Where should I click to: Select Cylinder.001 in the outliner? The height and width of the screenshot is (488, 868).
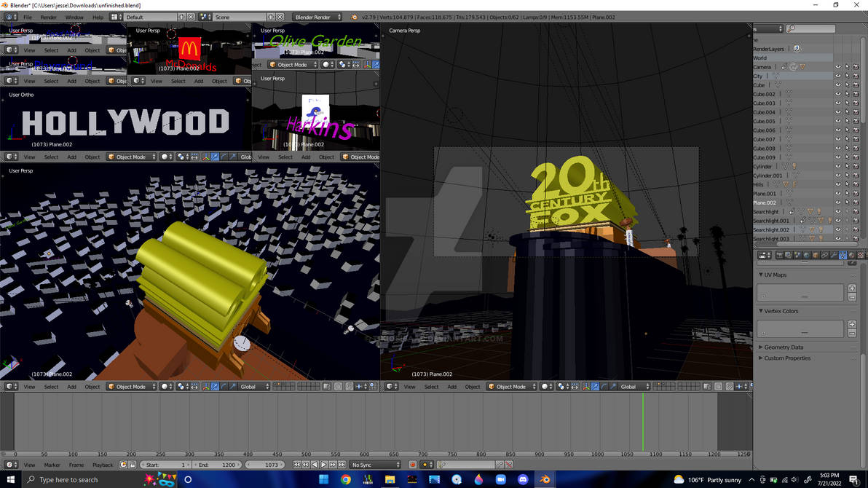coord(768,176)
